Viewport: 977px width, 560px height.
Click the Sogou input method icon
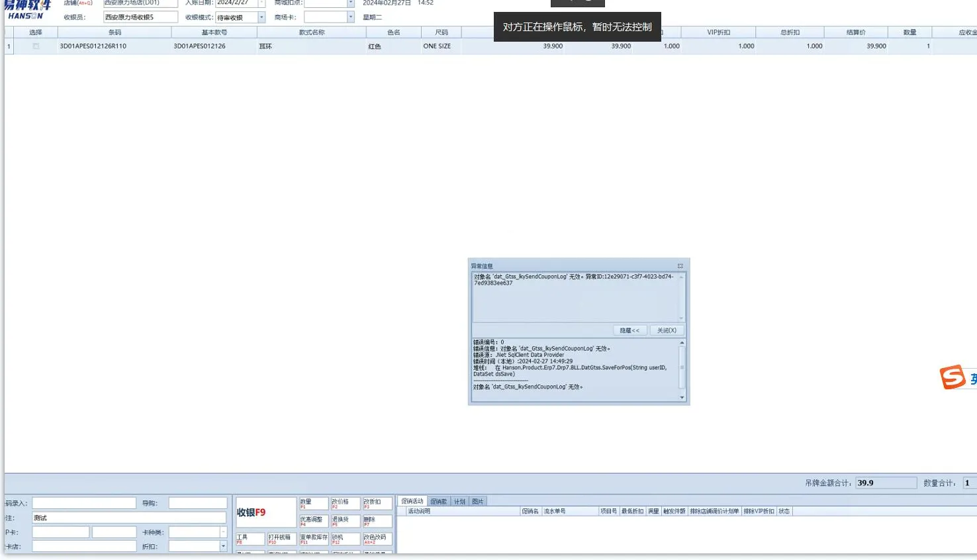pos(953,377)
